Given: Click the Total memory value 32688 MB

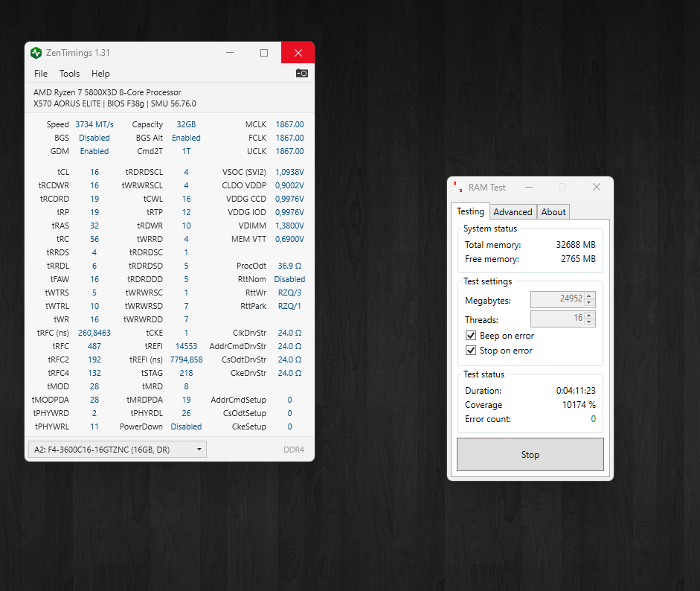Looking at the screenshot, I should (x=576, y=245).
